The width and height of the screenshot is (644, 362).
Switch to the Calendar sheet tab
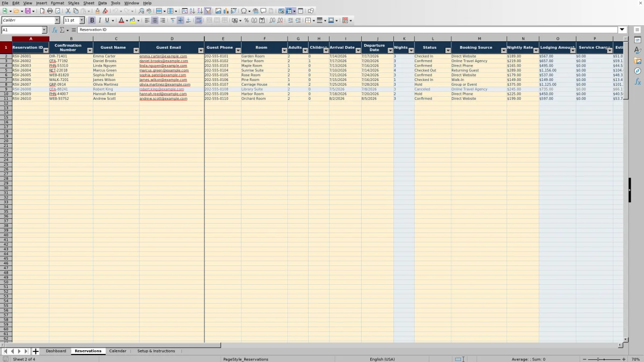[118, 351]
